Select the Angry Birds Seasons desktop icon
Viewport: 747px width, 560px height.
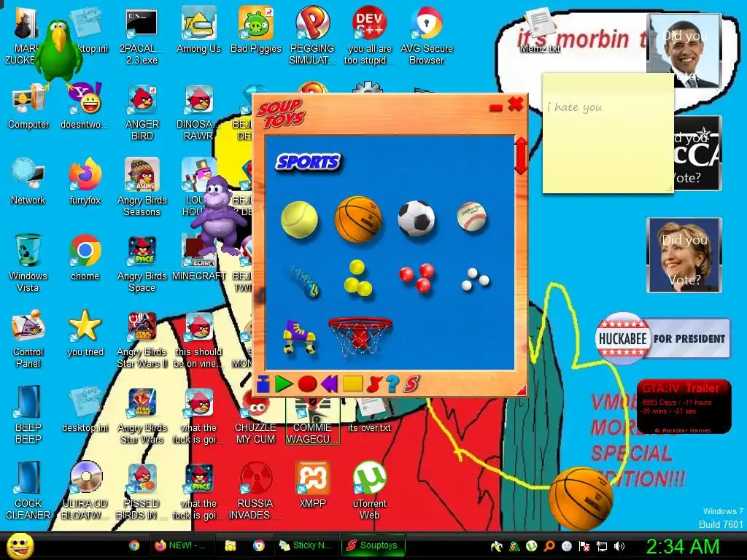point(142,187)
